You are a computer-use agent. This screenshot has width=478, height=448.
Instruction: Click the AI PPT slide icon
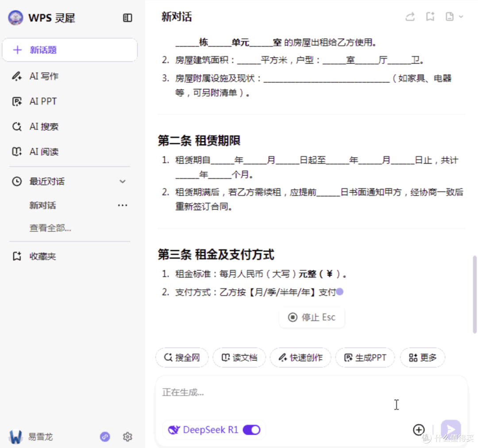pos(17,101)
